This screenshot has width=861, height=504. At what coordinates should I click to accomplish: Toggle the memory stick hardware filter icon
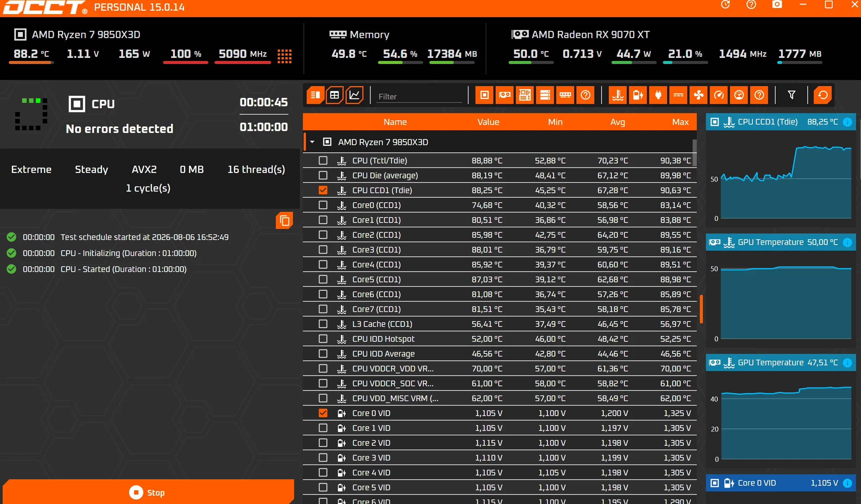(x=565, y=95)
